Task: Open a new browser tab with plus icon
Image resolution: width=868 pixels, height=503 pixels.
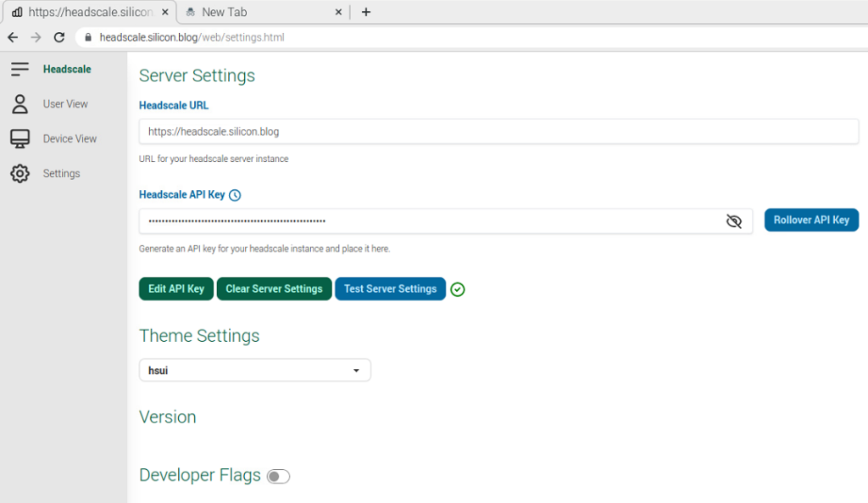Action: [366, 12]
